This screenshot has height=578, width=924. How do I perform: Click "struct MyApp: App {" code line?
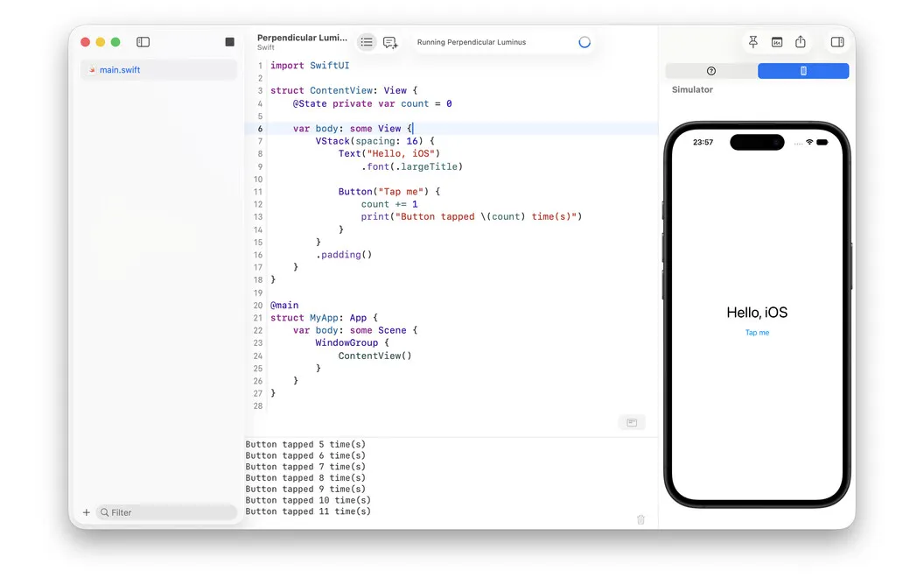[324, 317]
